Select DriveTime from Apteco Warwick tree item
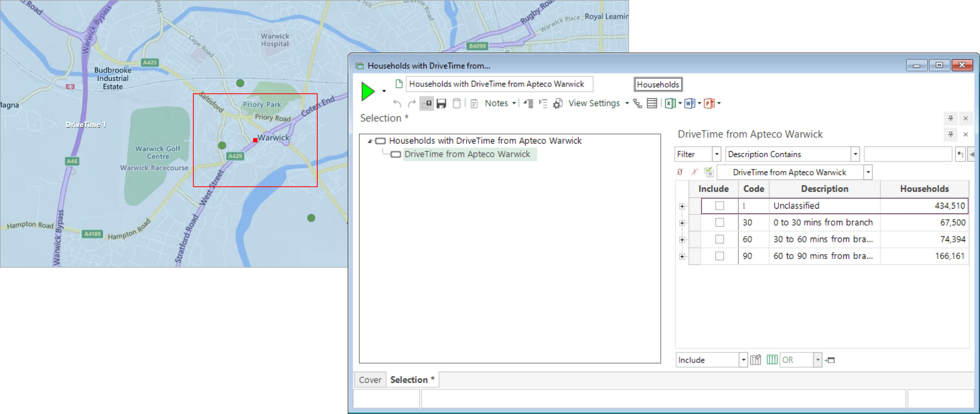980x414 pixels. [x=467, y=154]
